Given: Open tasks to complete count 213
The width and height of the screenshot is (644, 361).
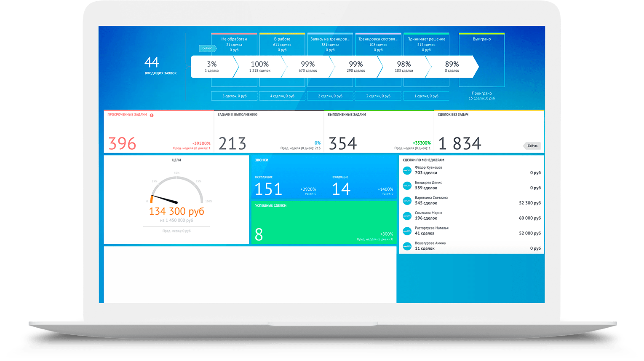Looking at the screenshot, I should 232,144.
